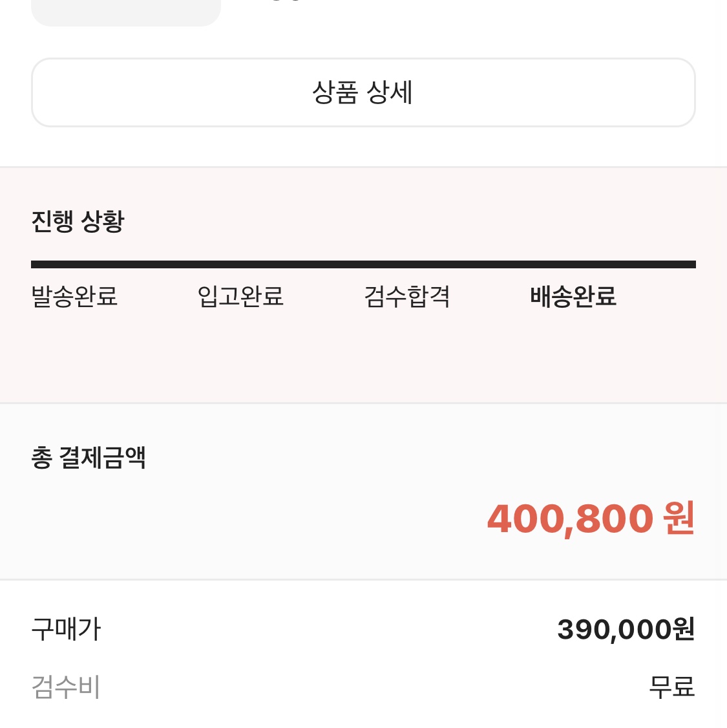Screen dimensions: 727x728
Task: Select the 검수합격 status step
Action: 407,296
